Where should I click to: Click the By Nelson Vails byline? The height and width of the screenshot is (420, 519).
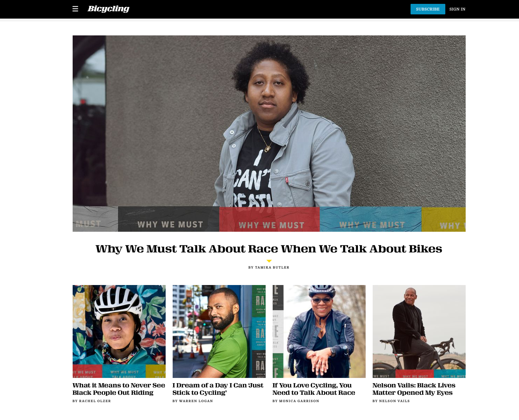point(391,401)
